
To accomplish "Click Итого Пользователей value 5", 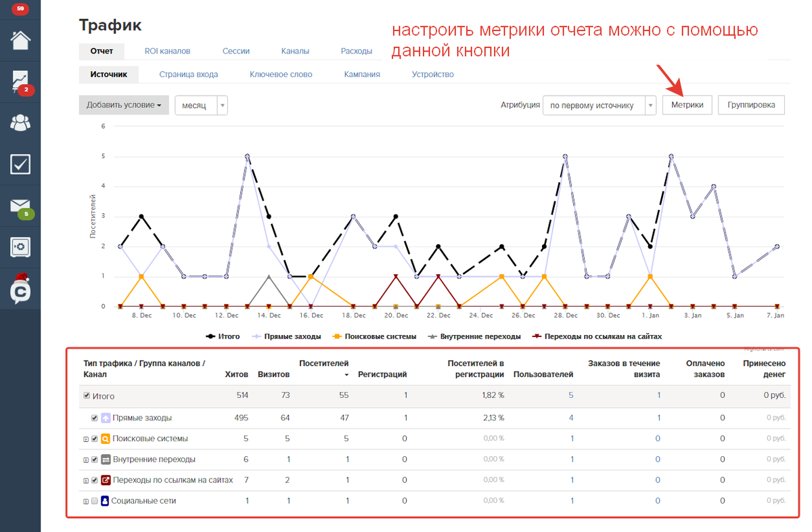I will [571, 395].
